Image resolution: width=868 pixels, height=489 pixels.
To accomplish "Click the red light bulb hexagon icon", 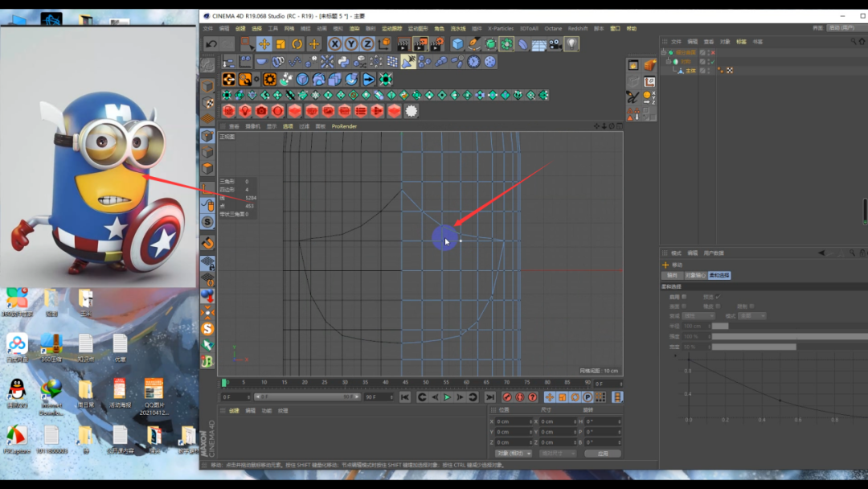I will click(244, 111).
